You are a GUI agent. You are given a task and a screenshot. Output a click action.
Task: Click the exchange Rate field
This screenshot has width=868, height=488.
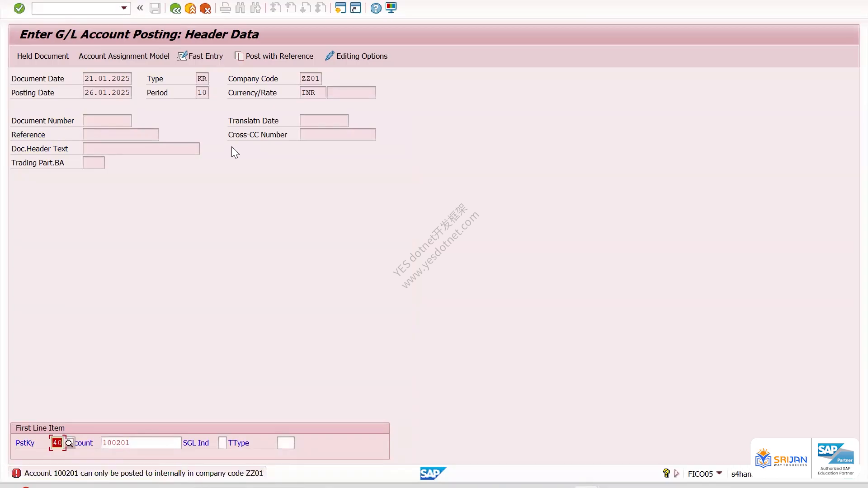coord(351,93)
